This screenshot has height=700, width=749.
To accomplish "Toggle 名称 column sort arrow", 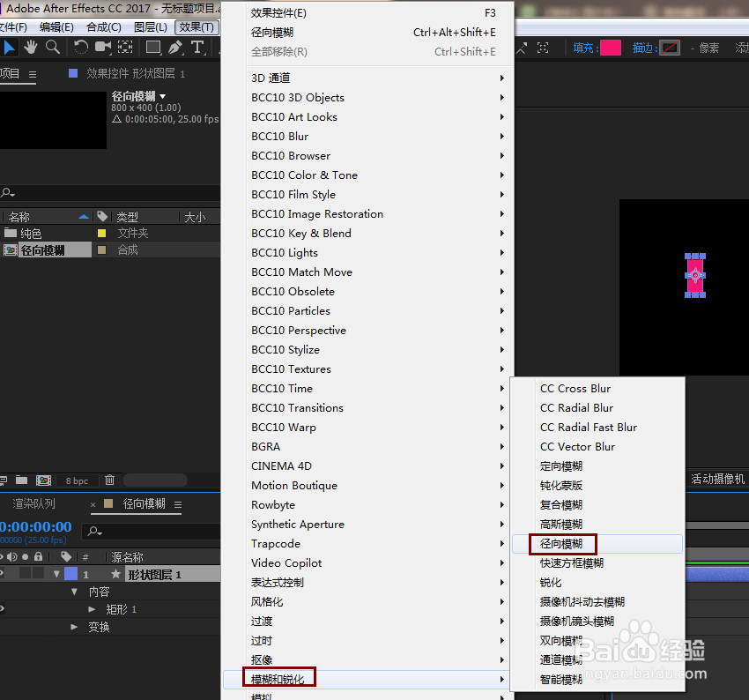I will click(x=84, y=217).
